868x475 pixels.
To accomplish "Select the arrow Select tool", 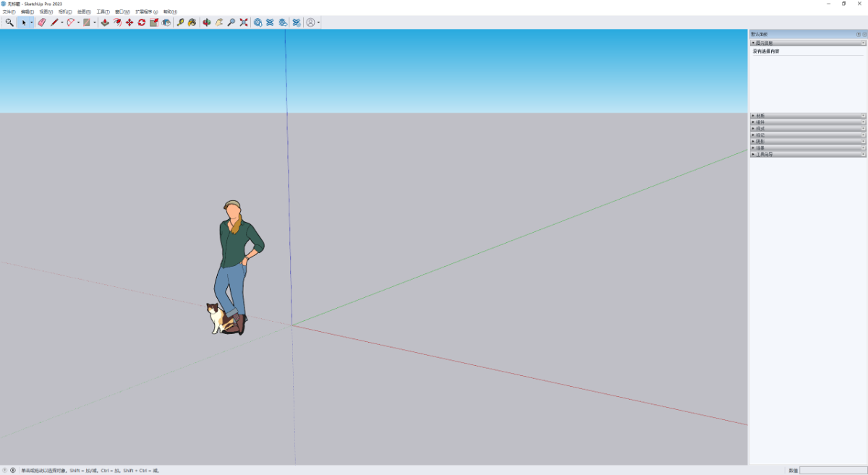I will [23, 22].
